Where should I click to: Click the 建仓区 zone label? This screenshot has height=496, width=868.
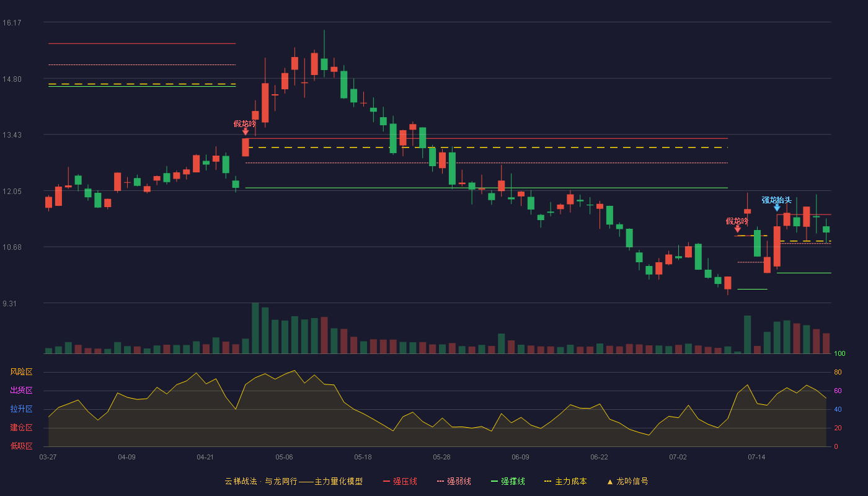click(21, 428)
